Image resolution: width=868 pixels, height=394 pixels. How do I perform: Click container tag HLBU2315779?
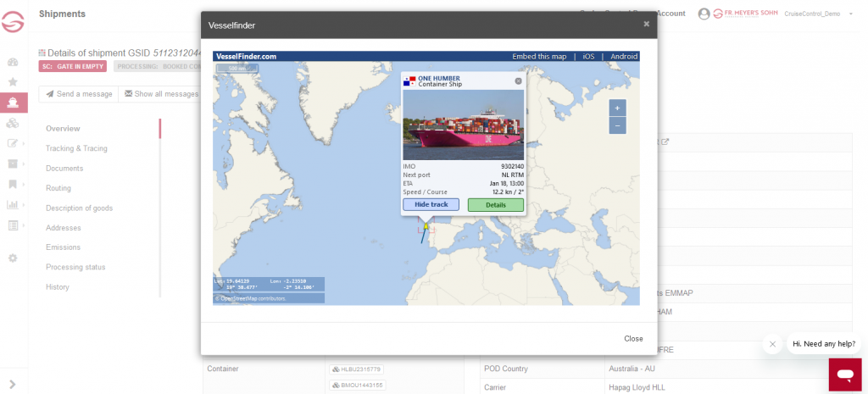pos(357,369)
